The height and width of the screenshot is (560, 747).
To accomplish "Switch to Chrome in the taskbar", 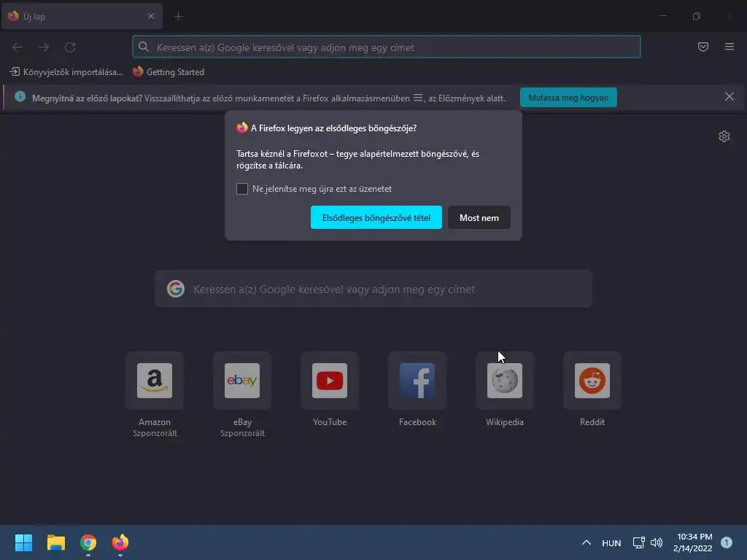I will coord(88,542).
